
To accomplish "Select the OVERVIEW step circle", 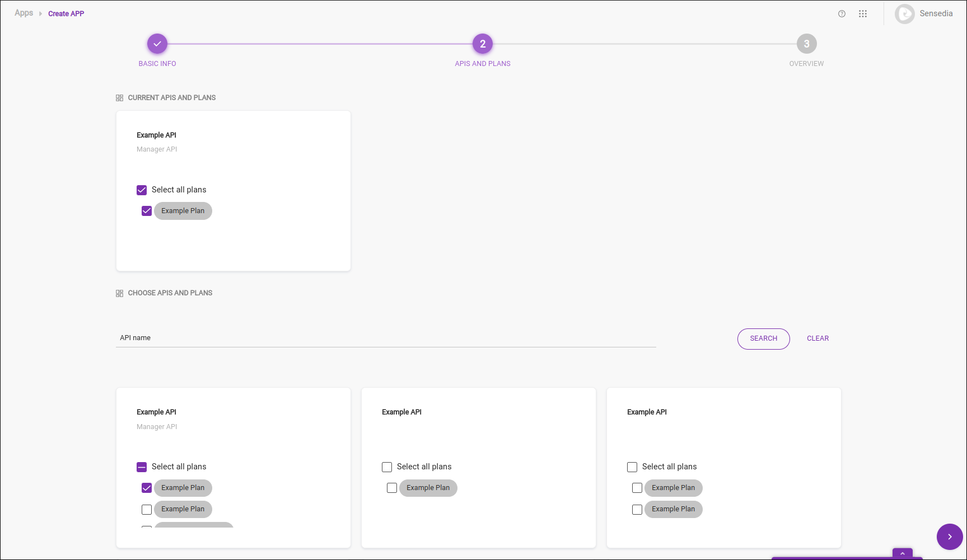I will pyautogui.click(x=806, y=43).
